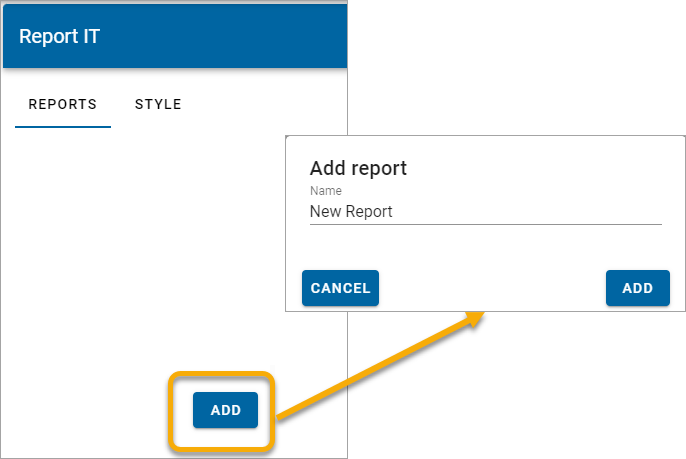The image size is (686, 459).
Task: Click the orange arrow head near dialog
Action: [x=478, y=320]
